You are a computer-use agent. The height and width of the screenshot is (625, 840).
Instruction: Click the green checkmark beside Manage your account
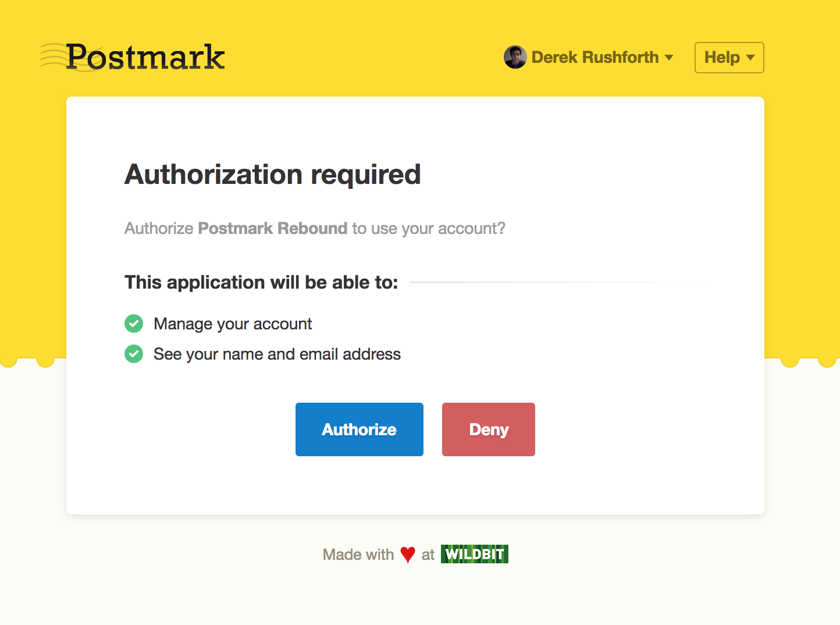coord(134,324)
